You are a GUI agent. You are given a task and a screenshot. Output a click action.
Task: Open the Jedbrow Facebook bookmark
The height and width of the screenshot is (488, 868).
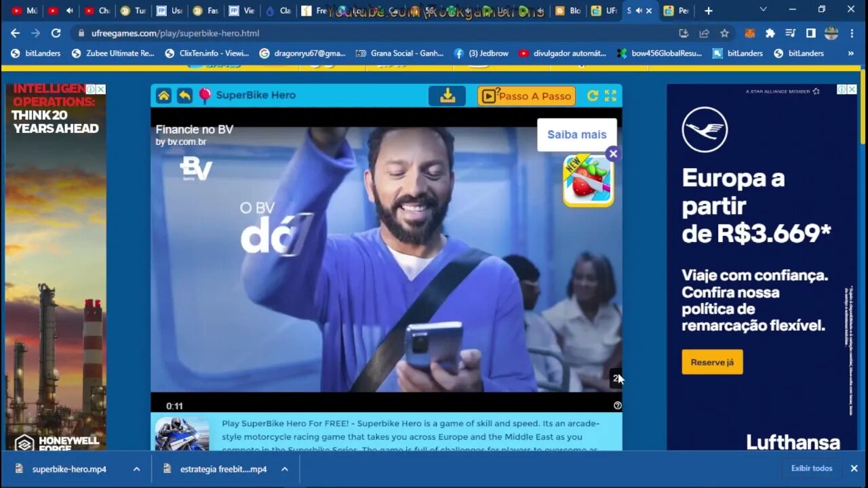[x=481, y=53]
